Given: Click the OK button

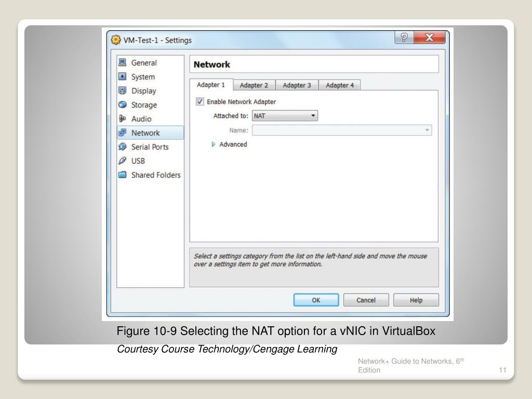Looking at the screenshot, I should click(316, 300).
